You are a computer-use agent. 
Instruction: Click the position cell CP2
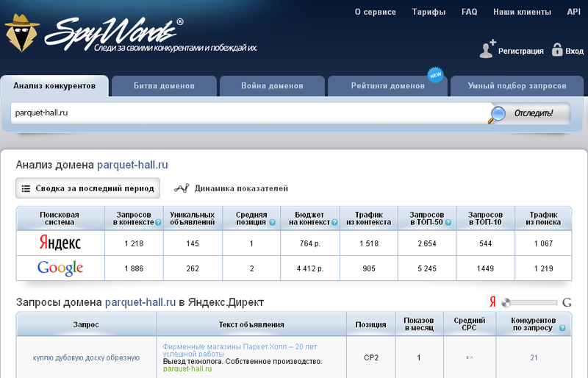(371, 357)
